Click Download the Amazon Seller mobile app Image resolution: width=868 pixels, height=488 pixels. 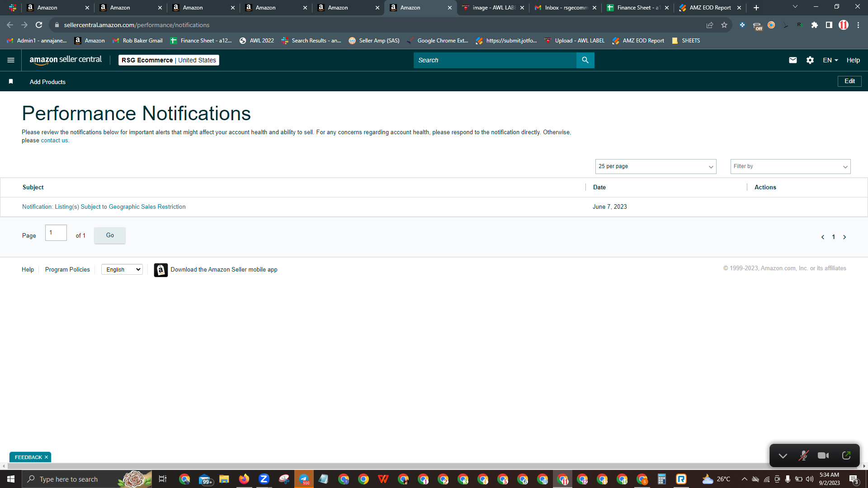[x=224, y=270]
